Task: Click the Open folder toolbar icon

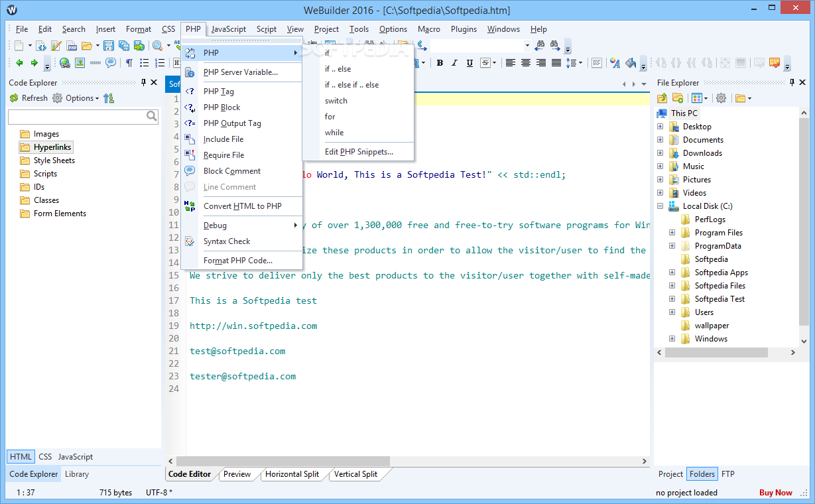Action: click(87, 46)
